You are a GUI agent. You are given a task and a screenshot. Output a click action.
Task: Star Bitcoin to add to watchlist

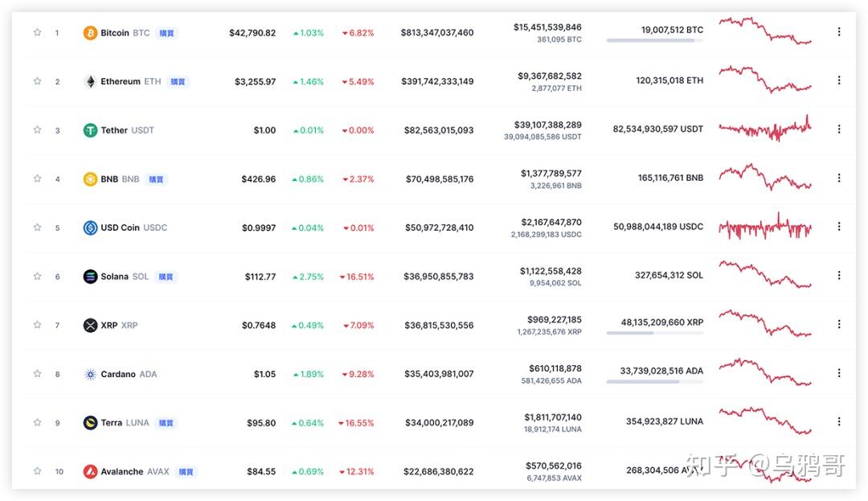[37, 32]
